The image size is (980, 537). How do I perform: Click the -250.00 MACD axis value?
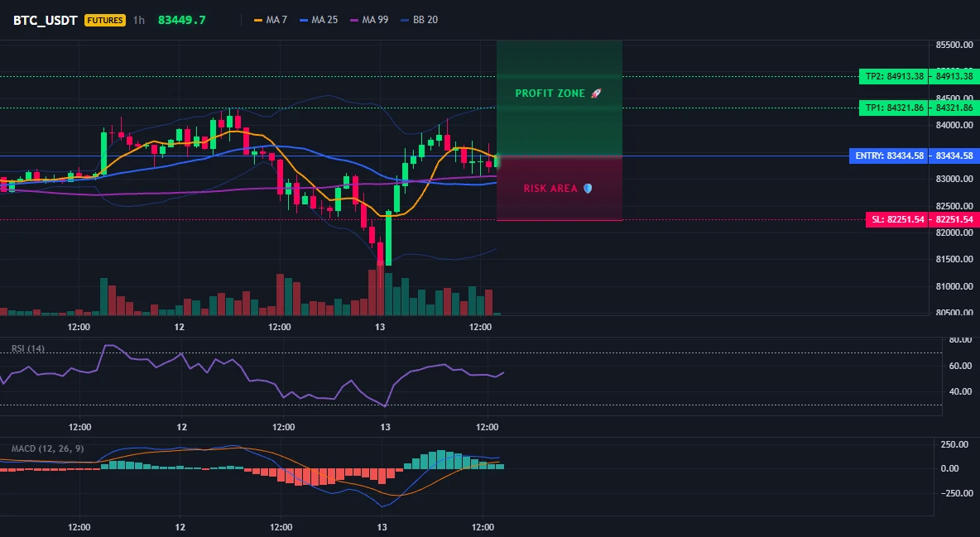[956, 493]
